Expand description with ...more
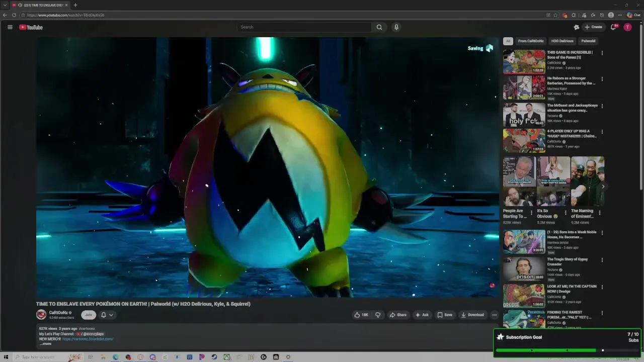This screenshot has height=362, width=644. tap(45, 344)
